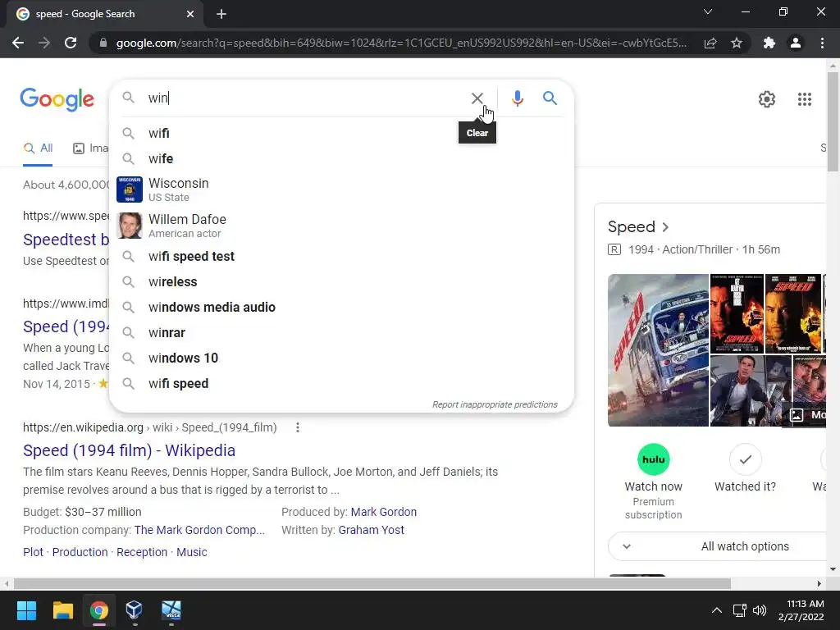Open Windows Start menu

tap(26, 610)
